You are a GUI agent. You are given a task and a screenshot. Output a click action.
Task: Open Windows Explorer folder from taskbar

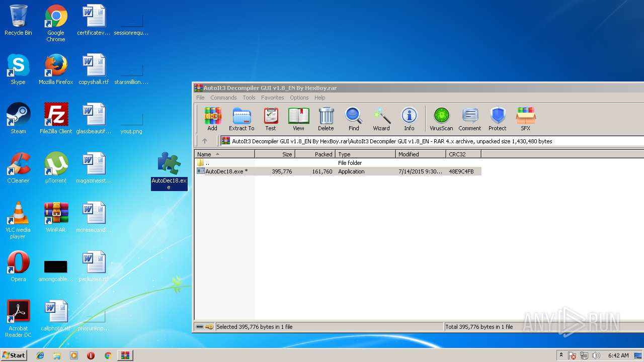coord(57,355)
